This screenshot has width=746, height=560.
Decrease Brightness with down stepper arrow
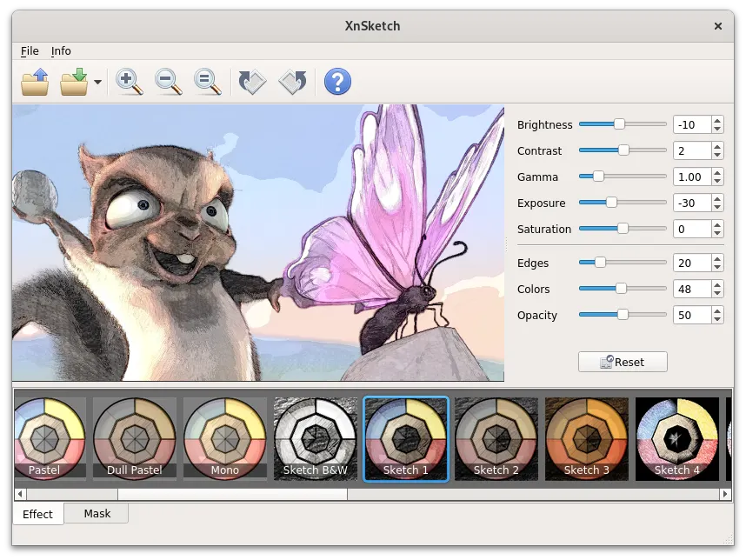pyautogui.click(x=717, y=129)
